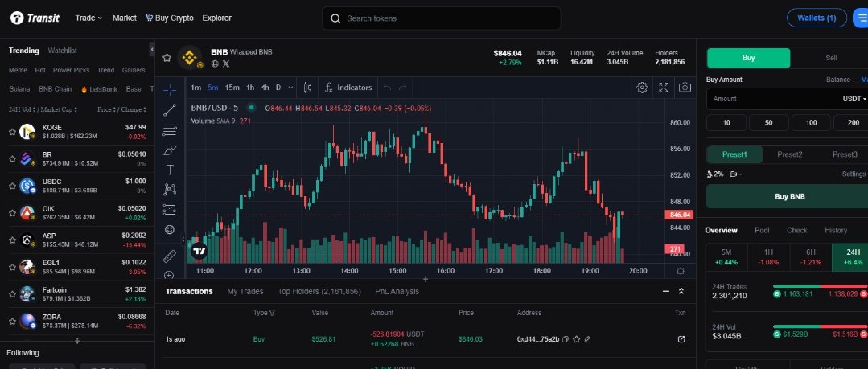Click the Search tokens field
Viewport: 868px width, 369px height.
click(x=441, y=18)
